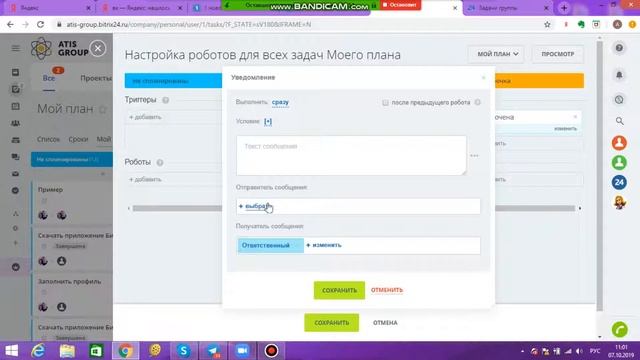Select the 'Список' view tab
The height and width of the screenshot is (360, 640).
[x=48, y=139]
